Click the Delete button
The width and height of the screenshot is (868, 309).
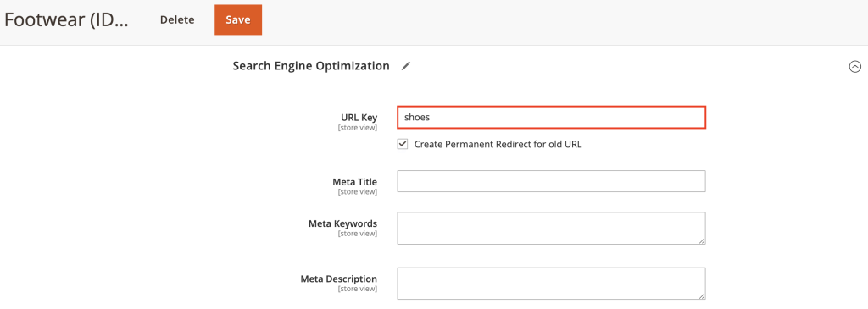(x=177, y=20)
